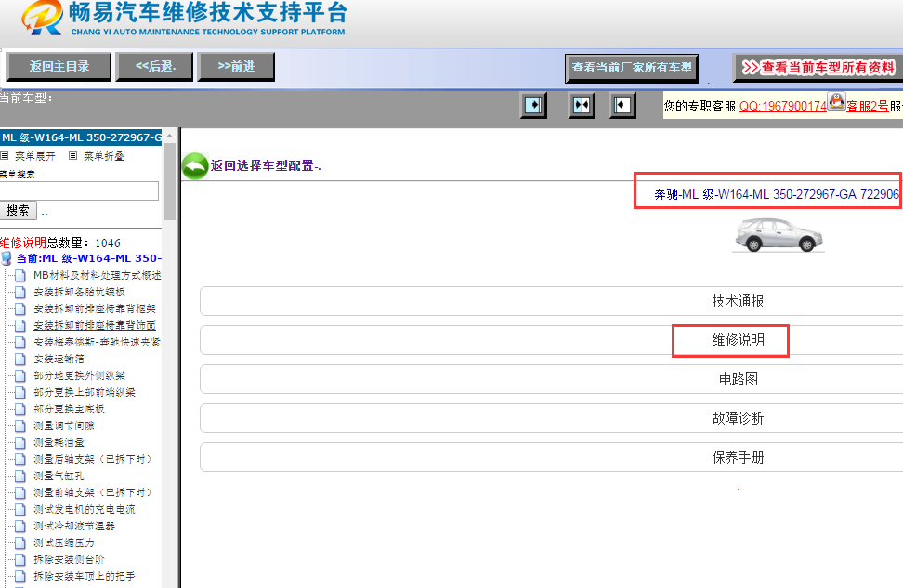The height and width of the screenshot is (588, 903).
Task: Open MB材料及材料处理方式概述 tree item
Action: [98, 275]
